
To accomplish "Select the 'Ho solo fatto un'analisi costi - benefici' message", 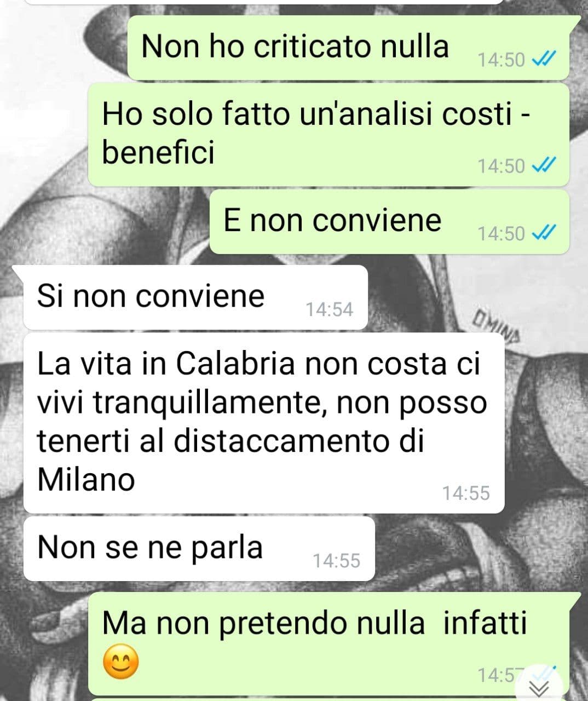I will pyautogui.click(x=328, y=134).
